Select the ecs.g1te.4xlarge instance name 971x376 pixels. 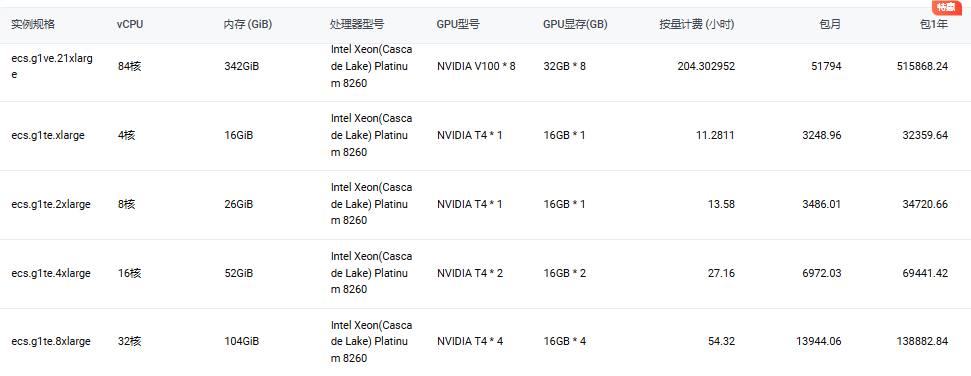tap(51, 273)
